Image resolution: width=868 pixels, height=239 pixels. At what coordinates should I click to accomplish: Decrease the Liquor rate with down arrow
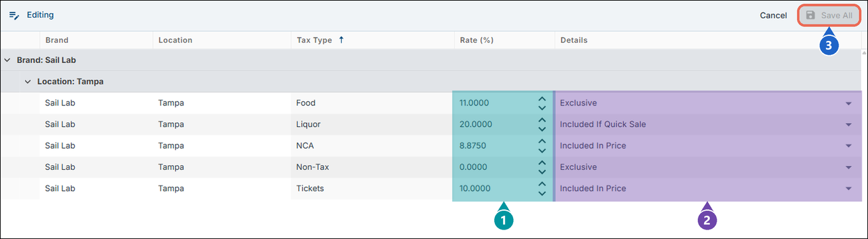542,130
